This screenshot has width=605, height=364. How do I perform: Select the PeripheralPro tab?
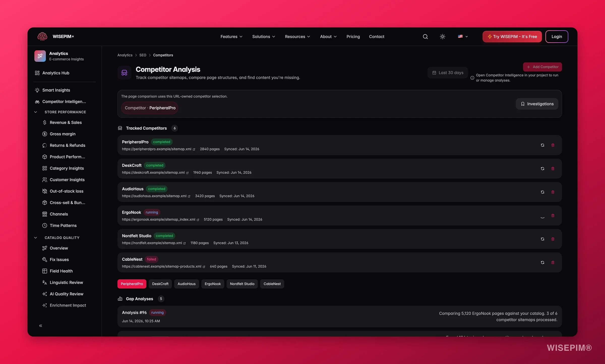pyautogui.click(x=132, y=284)
